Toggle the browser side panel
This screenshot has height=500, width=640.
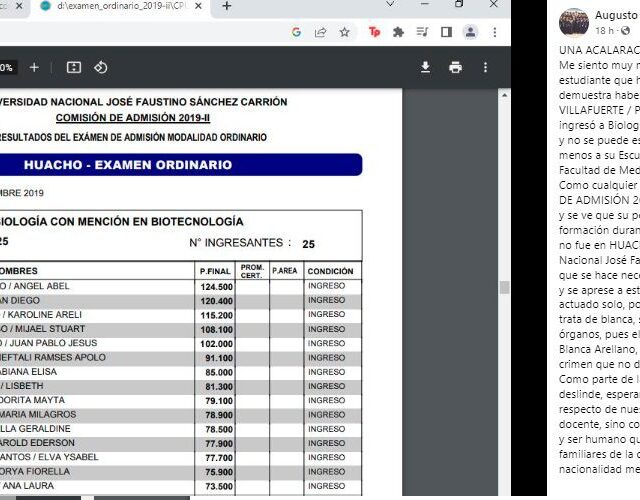click(446, 32)
